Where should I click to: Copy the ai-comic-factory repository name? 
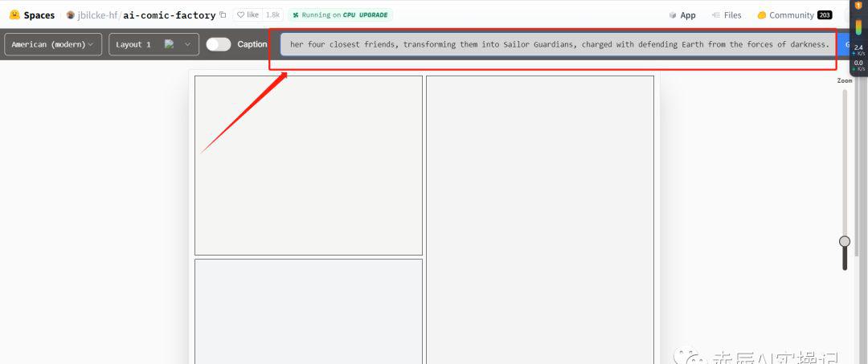(223, 15)
